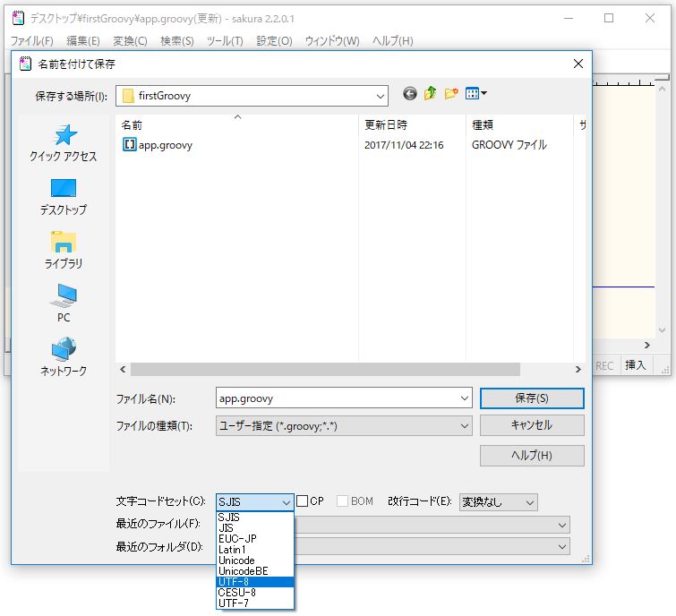The width and height of the screenshot is (676, 616).
Task: Sort the list by 名前 column header
Action: coord(236,124)
